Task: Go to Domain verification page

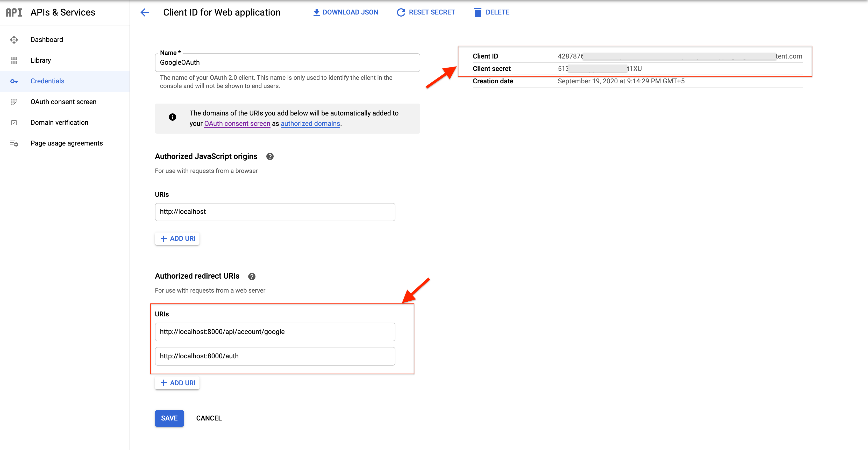Action: (59, 123)
